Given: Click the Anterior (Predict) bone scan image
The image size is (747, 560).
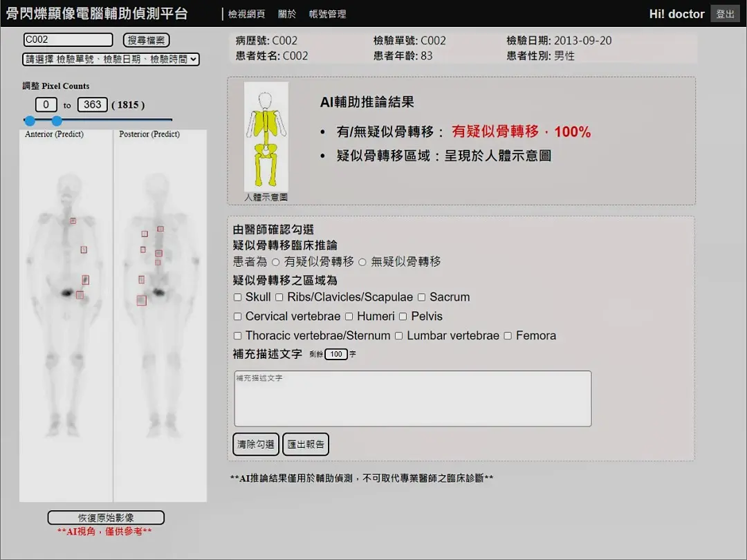Looking at the screenshot, I should click(x=66, y=315).
